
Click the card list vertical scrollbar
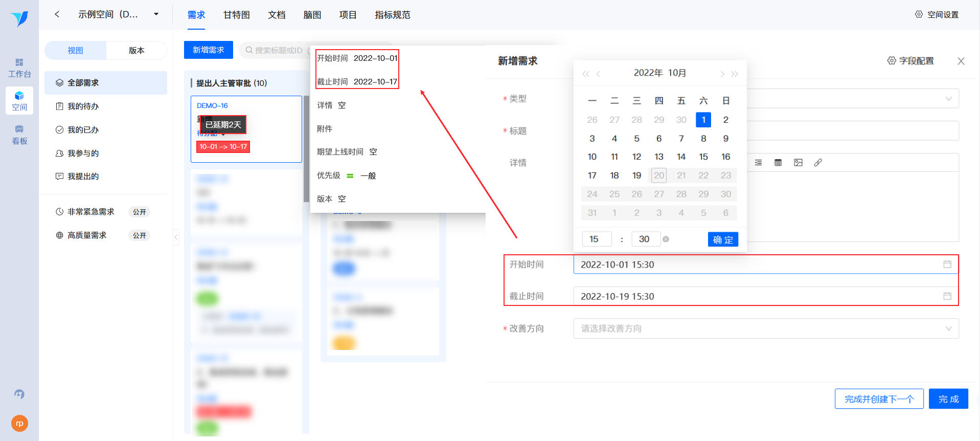(x=306, y=149)
